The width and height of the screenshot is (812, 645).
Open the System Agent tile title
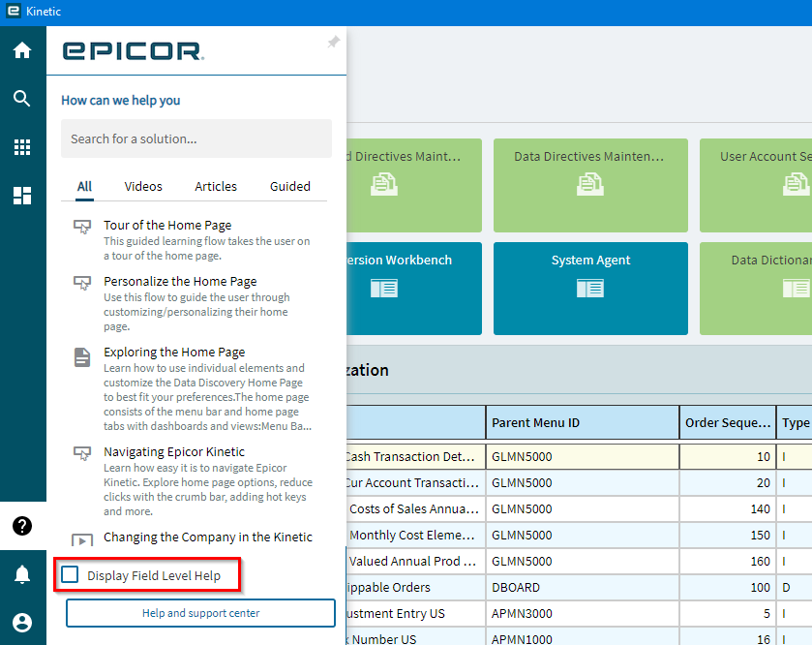(591, 261)
